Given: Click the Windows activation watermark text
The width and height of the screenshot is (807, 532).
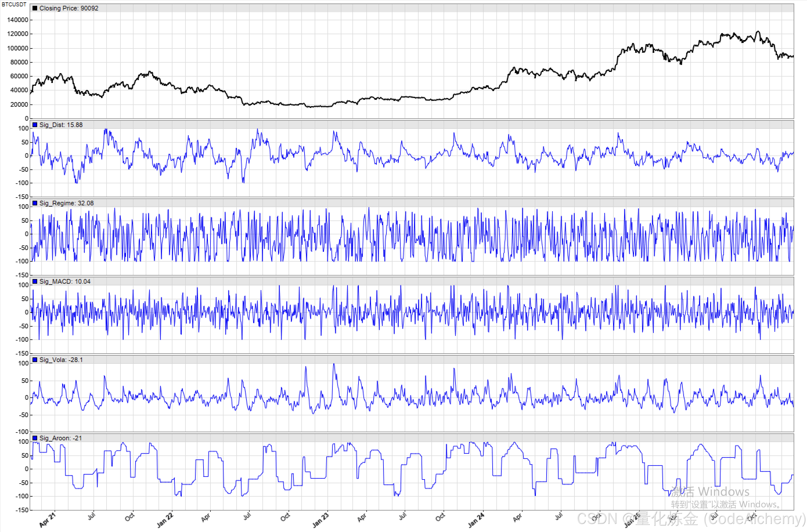Looking at the screenshot, I should pos(710,492).
